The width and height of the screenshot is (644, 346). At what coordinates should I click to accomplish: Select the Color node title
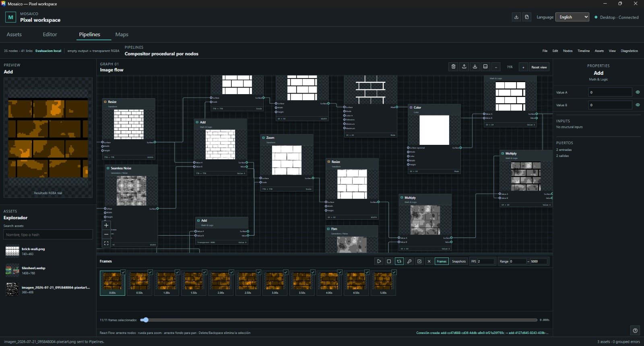(x=417, y=107)
